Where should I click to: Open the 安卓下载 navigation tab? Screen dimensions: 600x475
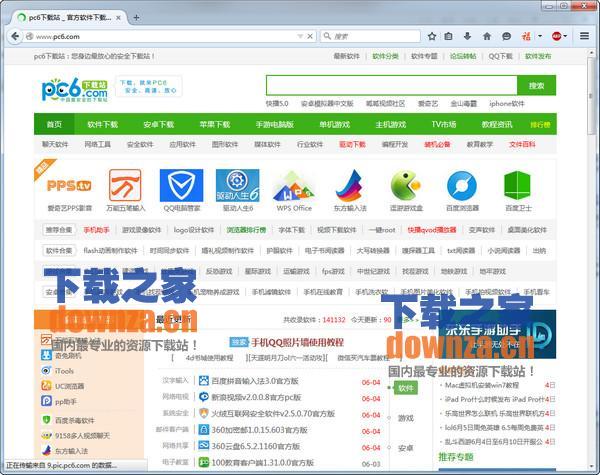[159, 124]
